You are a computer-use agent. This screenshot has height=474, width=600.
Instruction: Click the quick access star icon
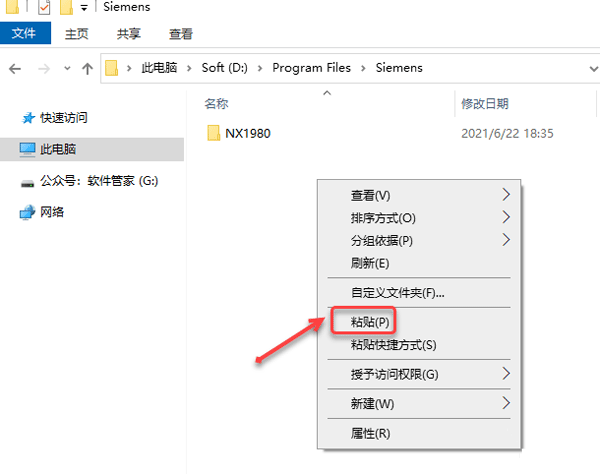[x=28, y=118]
